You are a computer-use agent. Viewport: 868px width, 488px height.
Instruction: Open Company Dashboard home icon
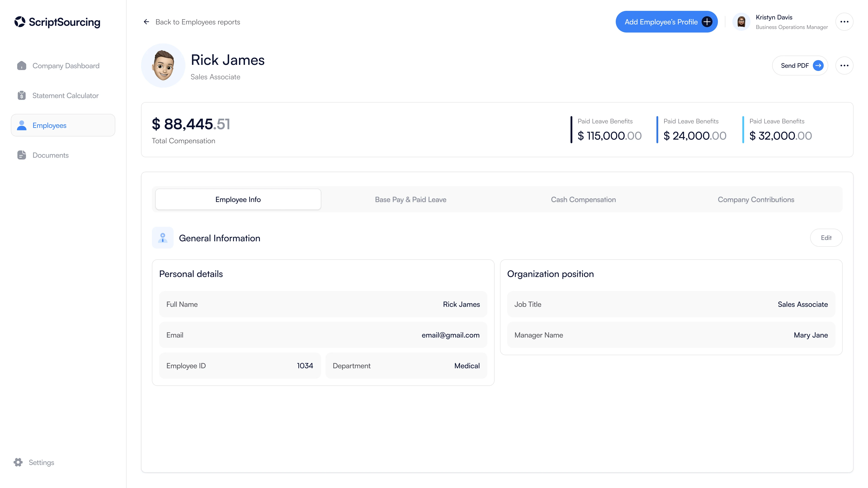[x=21, y=66]
